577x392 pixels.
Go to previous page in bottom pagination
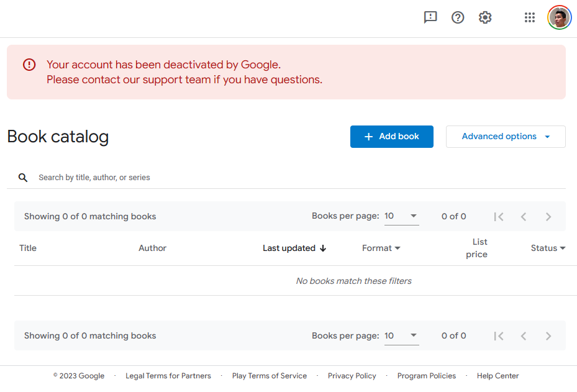[x=524, y=336]
